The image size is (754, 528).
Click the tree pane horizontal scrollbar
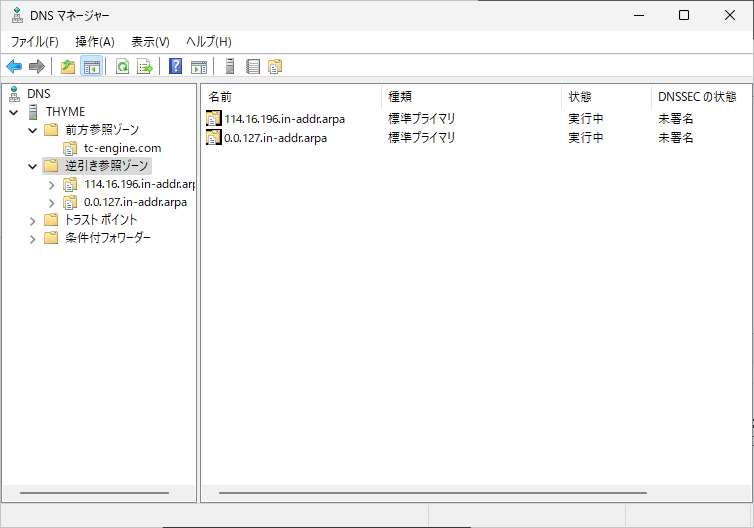pyautogui.click(x=94, y=493)
